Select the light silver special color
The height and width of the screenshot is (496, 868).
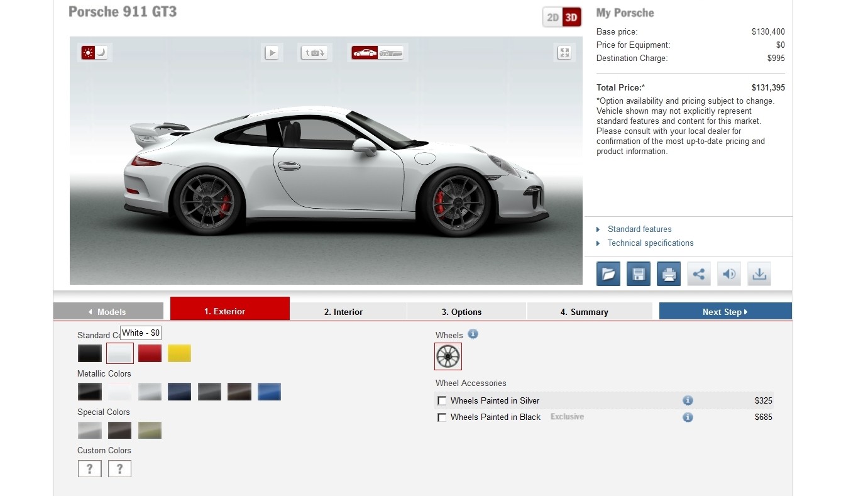(90, 430)
